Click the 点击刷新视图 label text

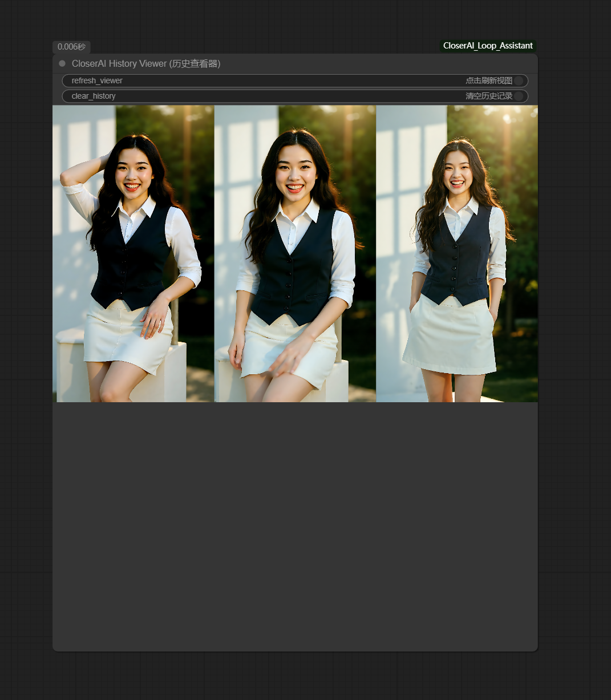(489, 81)
